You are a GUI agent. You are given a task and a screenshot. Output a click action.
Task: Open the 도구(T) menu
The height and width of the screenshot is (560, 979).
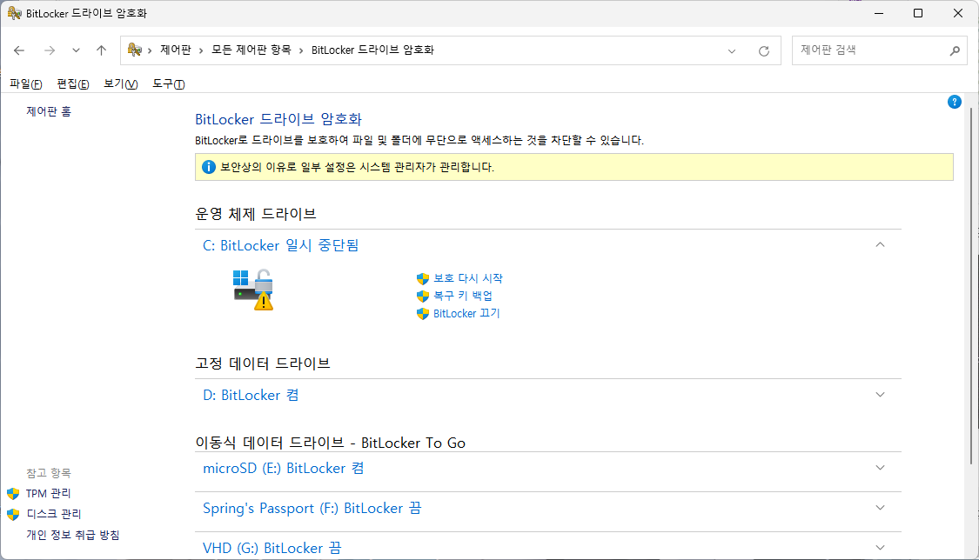click(169, 84)
